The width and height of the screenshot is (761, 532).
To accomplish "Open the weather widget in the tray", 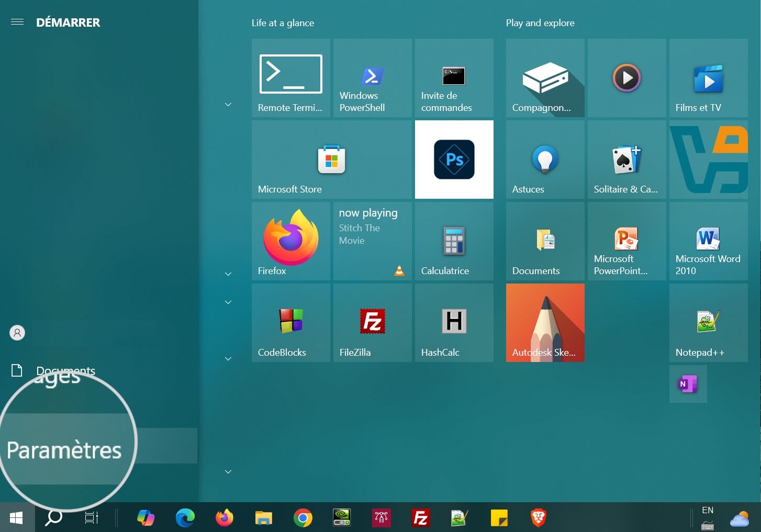I will 740,519.
